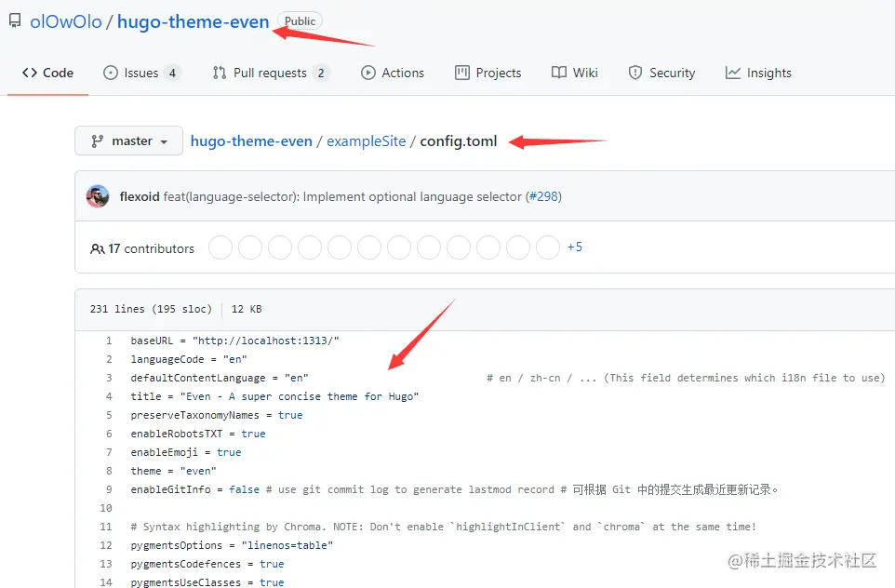Click line number 9 in the file
Image resolution: width=895 pixels, height=588 pixels.
pyautogui.click(x=109, y=489)
